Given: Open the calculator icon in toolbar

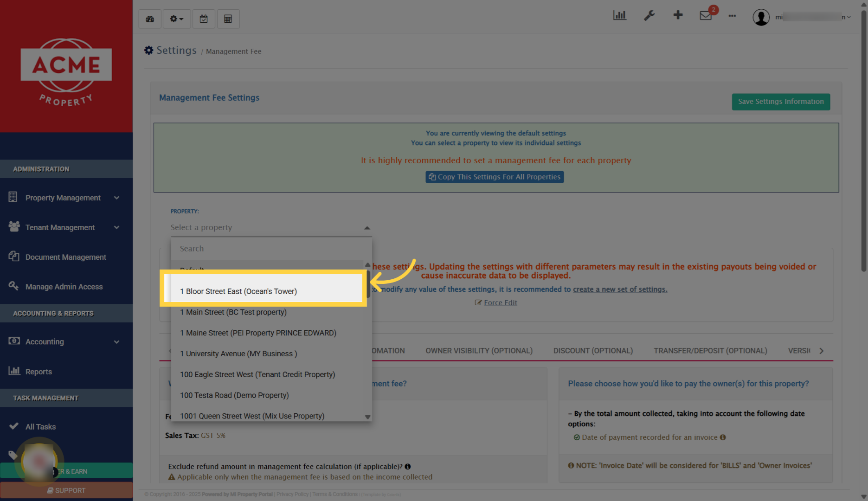Looking at the screenshot, I should coord(228,19).
